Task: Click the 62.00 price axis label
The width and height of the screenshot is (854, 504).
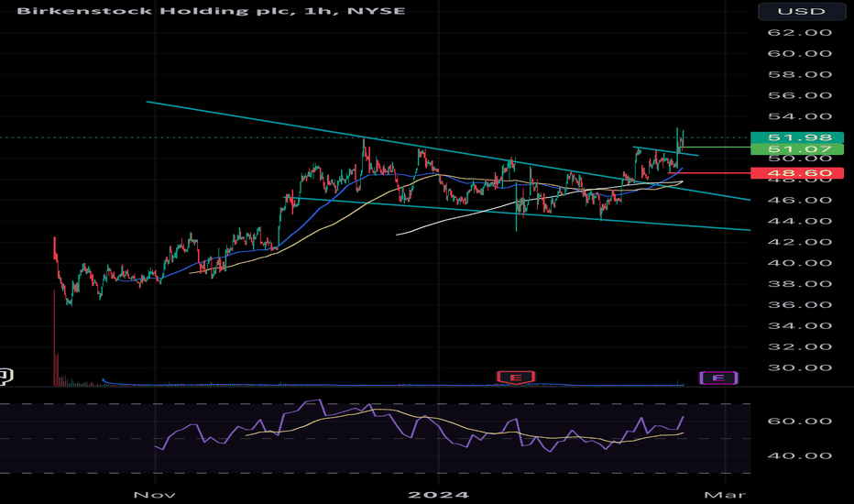Action: coord(800,33)
